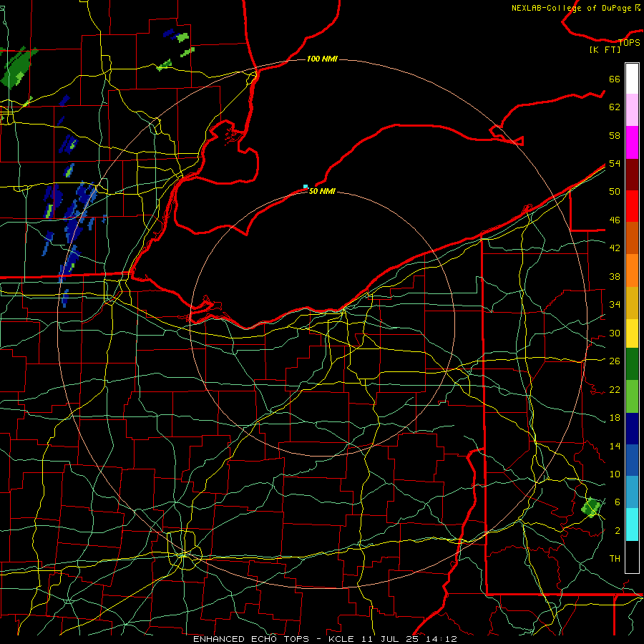Pick the light orange legend band
Viewport: 644px width, 644px height.
(x=632, y=270)
